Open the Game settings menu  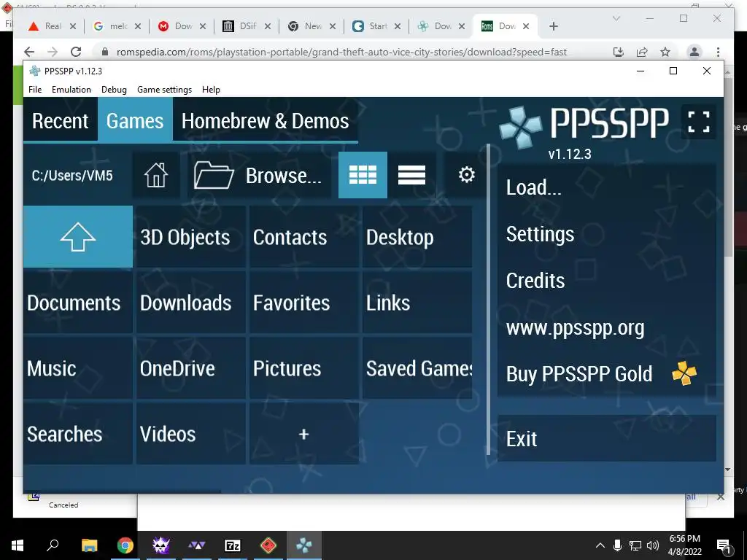click(x=164, y=90)
